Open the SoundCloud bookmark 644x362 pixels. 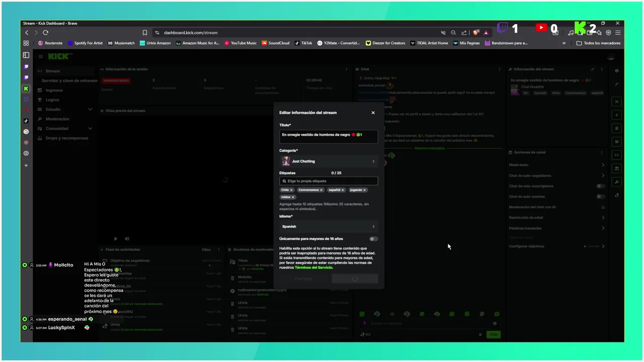[x=276, y=43]
